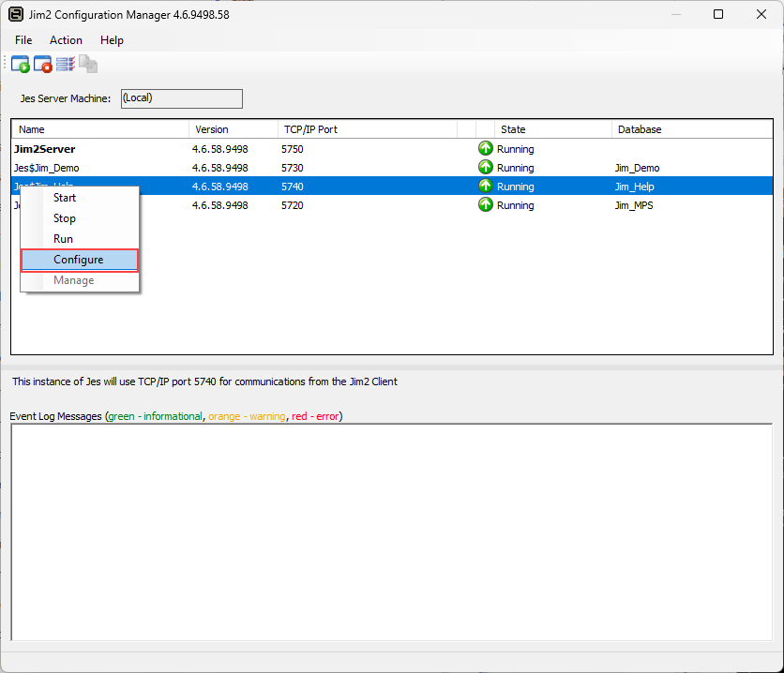The width and height of the screenshot is (784, 673).
Task: Click port 5720 cell
Action: 293,205
